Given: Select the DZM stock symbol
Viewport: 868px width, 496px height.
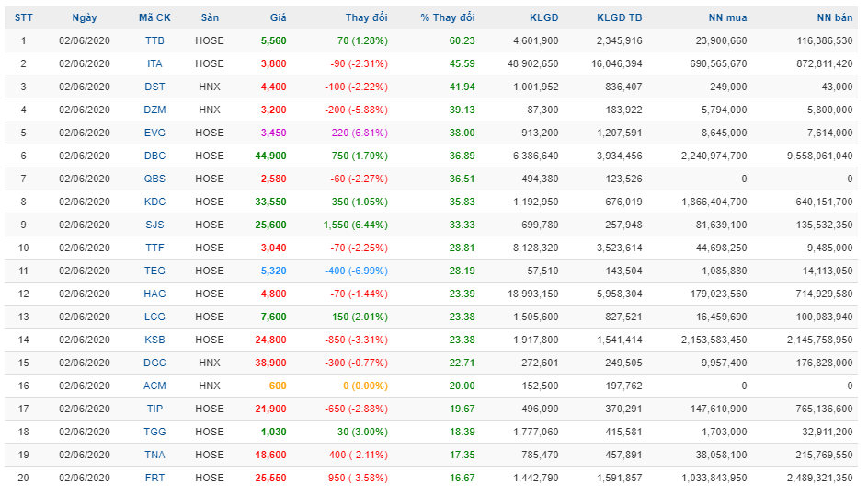Looking at the screenshot, I should [x=154, y=110].
